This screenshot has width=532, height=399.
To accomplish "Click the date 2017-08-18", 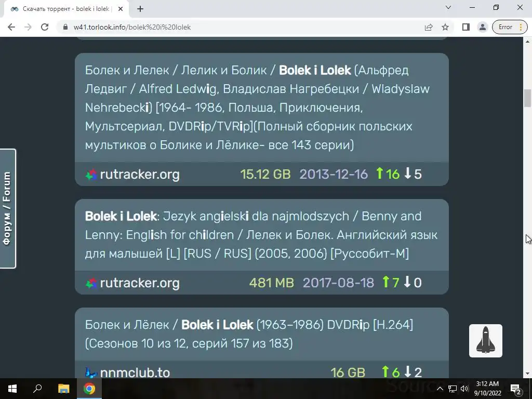I will coord(338,283).
